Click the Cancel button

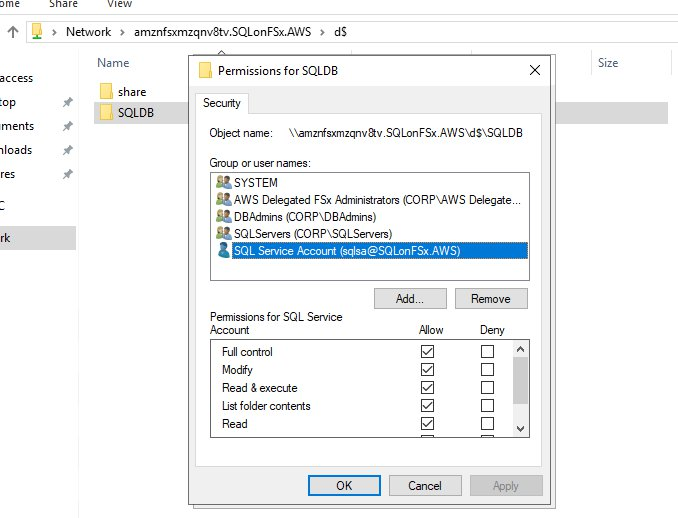coord(425,486)
